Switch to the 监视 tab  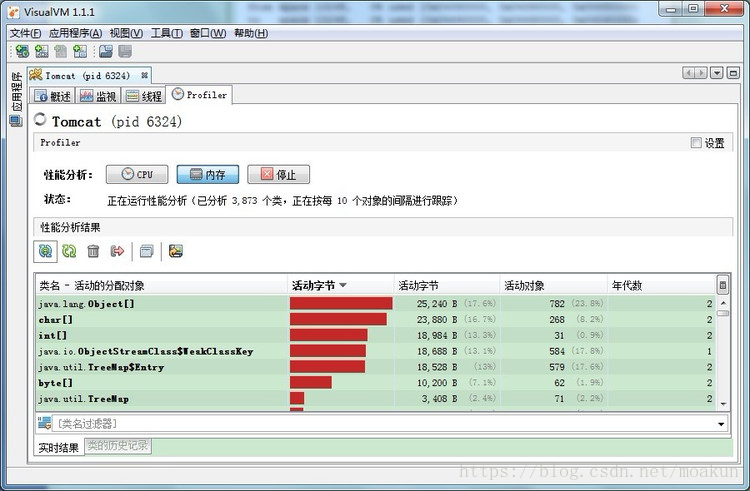click(x=98, y=96)
